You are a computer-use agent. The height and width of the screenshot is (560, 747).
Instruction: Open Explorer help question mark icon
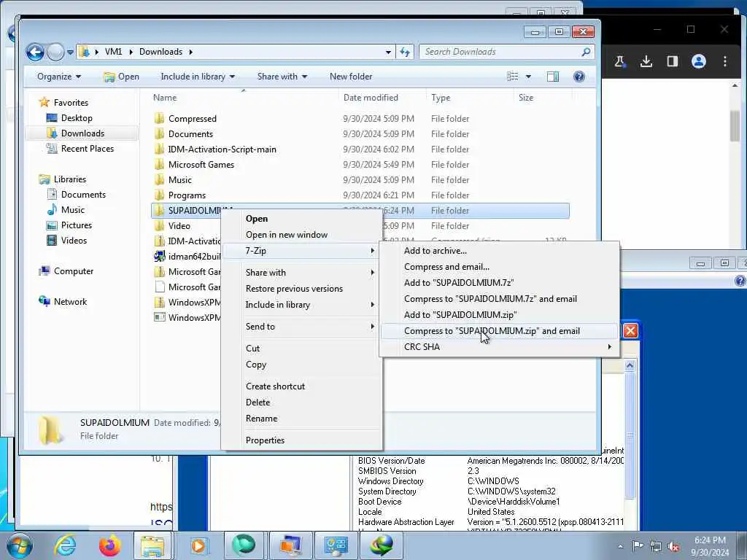578,76
